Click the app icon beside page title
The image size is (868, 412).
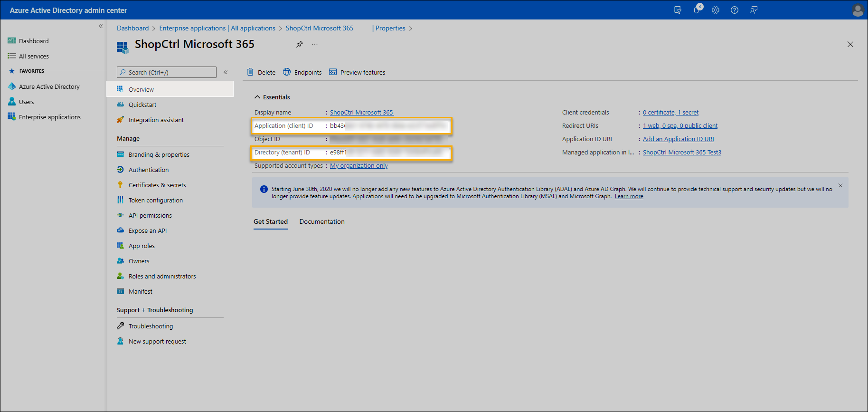123,47
